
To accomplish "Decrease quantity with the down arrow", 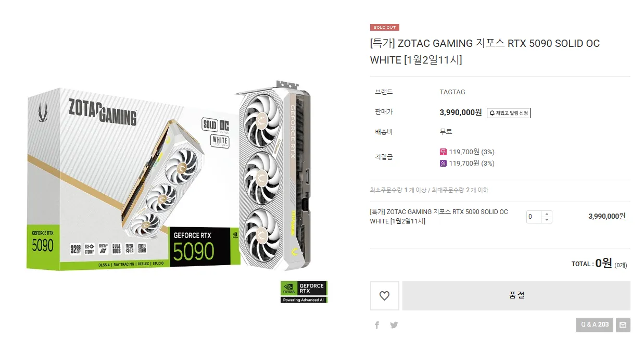I will coord(547,220).
